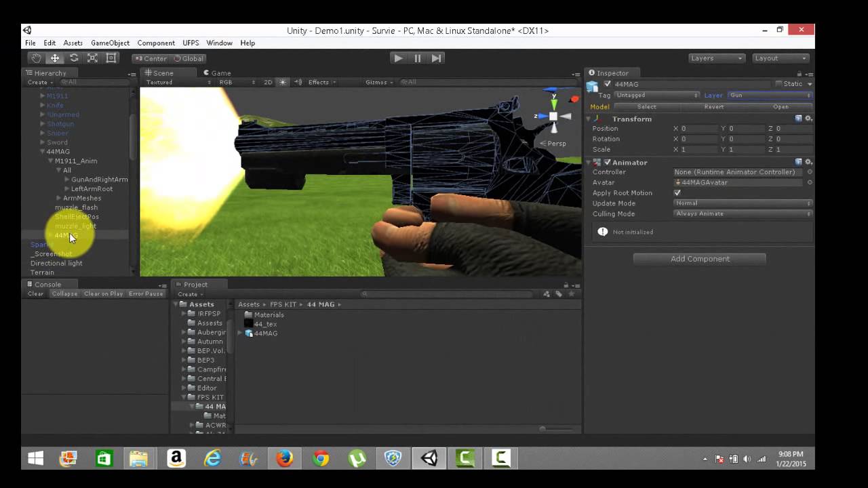The image size is (868, 488).
Task: Open Unity from Windows taskbar
Action: click(x=429, y=458)
